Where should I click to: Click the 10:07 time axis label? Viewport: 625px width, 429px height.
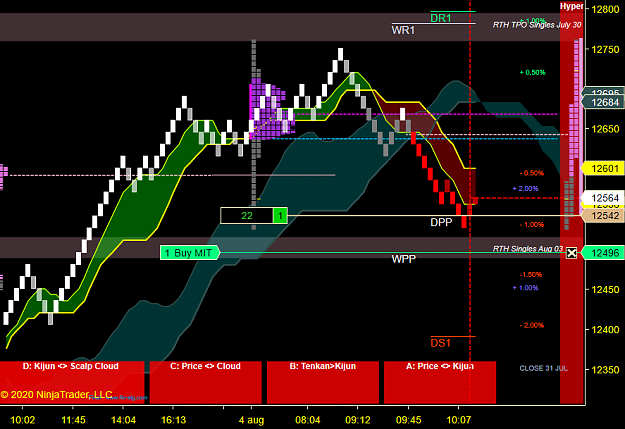pyautogui.click(x=458, y=420)
